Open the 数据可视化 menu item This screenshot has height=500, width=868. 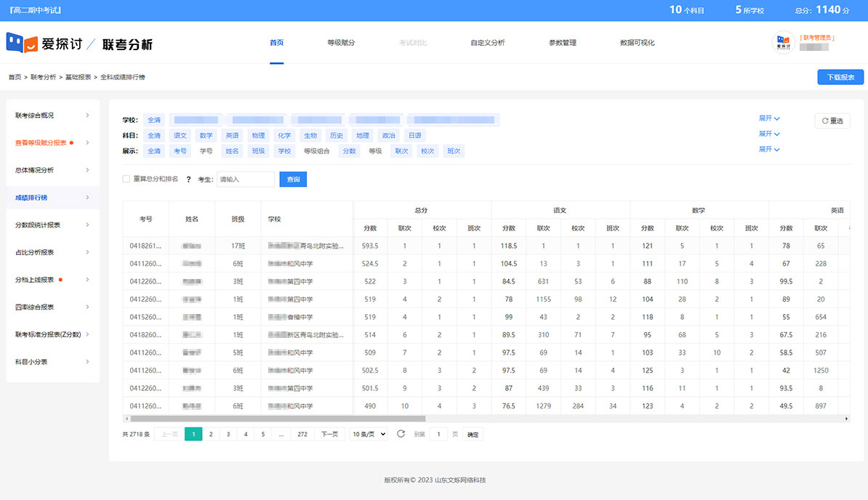coord(637,43)
